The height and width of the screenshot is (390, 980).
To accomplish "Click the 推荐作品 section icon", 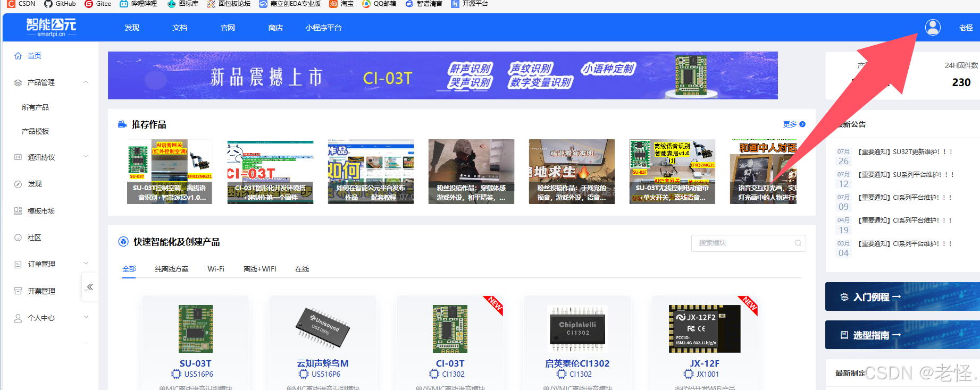I will [x=122, y=124].
